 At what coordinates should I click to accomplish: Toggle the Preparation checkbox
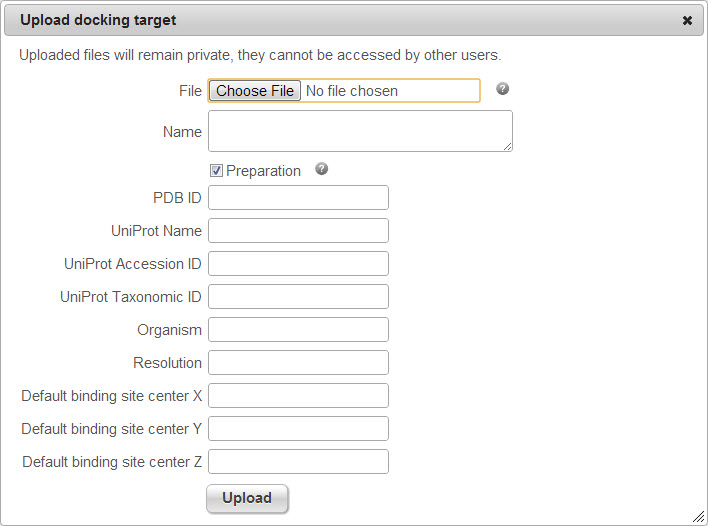[x=216, y=171]
